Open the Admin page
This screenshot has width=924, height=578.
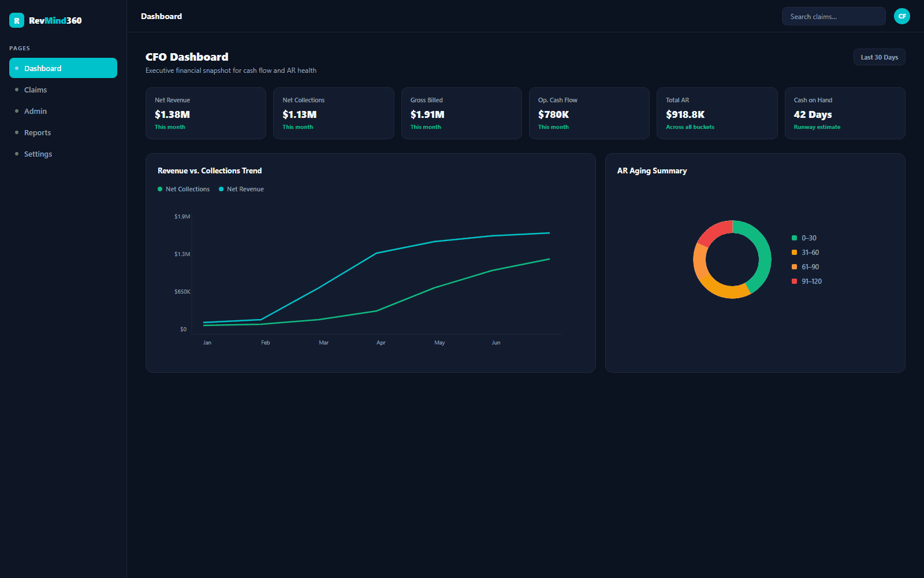(x=63, y=111)
